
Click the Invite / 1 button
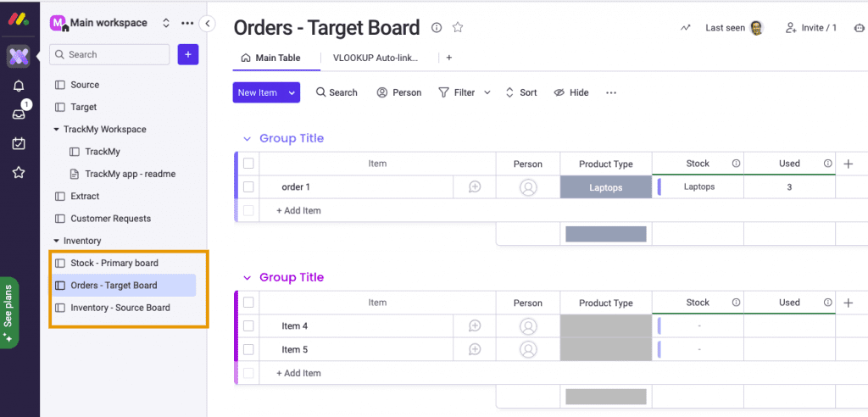(811, 28)
